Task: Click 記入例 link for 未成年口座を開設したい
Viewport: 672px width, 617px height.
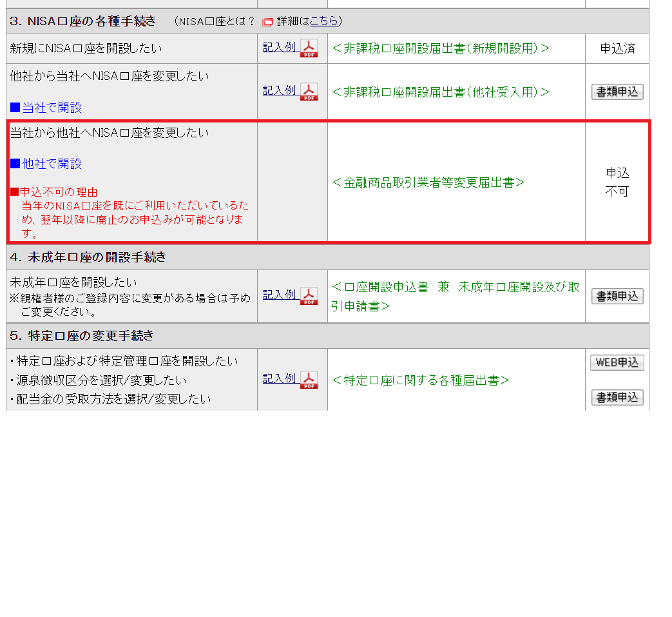Action: coord(279,295)
